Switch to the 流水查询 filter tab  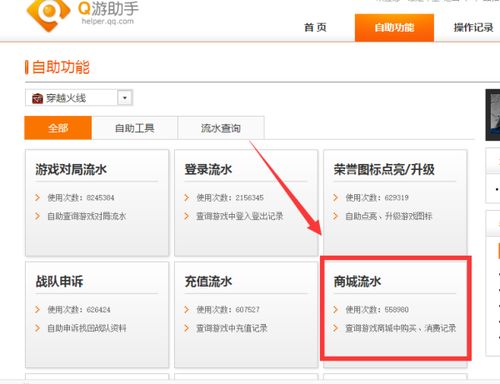tap(221, 128)
